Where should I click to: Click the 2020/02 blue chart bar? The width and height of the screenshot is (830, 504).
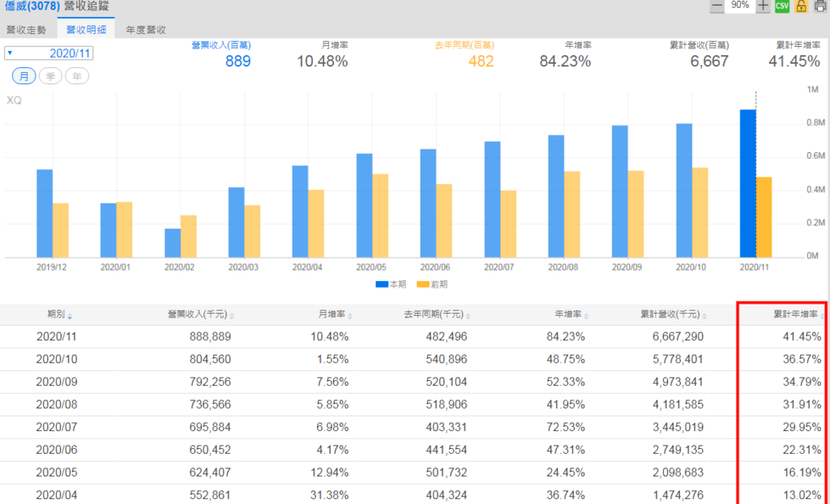(173, 243)
